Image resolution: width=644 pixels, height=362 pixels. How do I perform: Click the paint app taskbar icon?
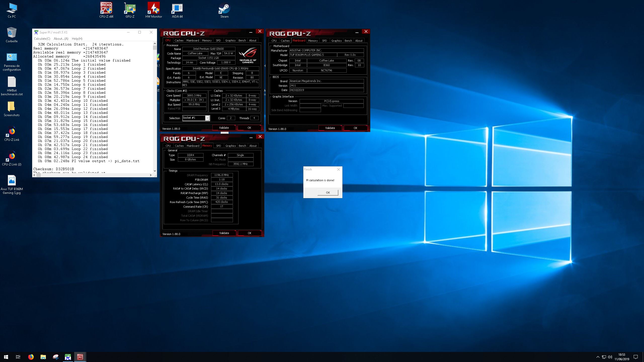(55, 357)
